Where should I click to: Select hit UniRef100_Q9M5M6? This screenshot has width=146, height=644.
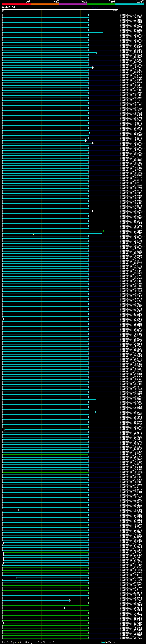131,284
